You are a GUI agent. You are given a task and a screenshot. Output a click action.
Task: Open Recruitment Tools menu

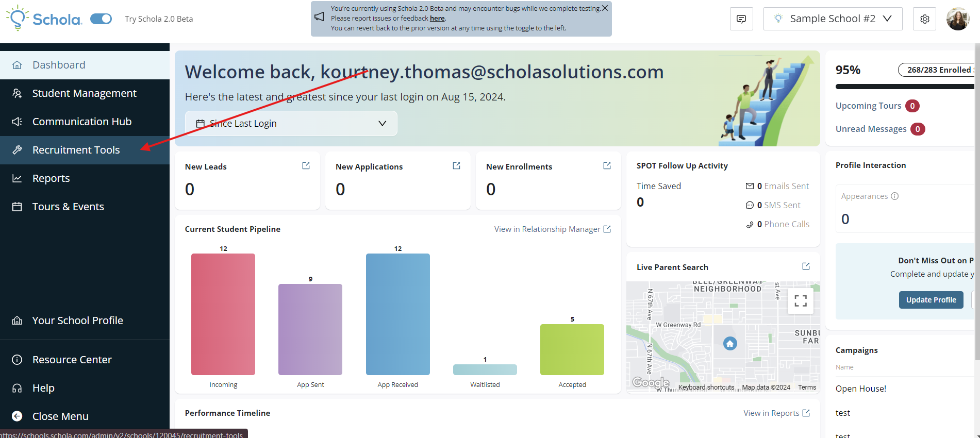click(85, 150)
